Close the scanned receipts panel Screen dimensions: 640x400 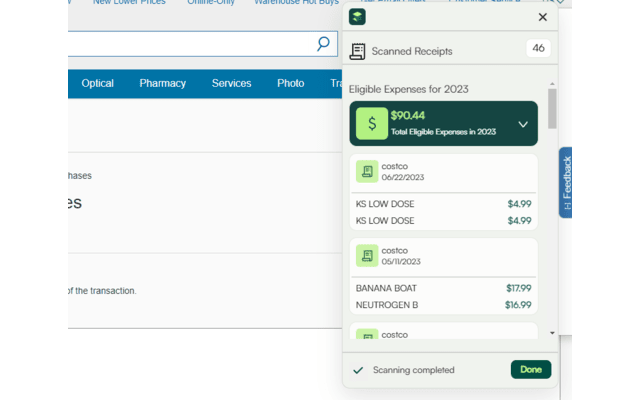pos(542,17)
